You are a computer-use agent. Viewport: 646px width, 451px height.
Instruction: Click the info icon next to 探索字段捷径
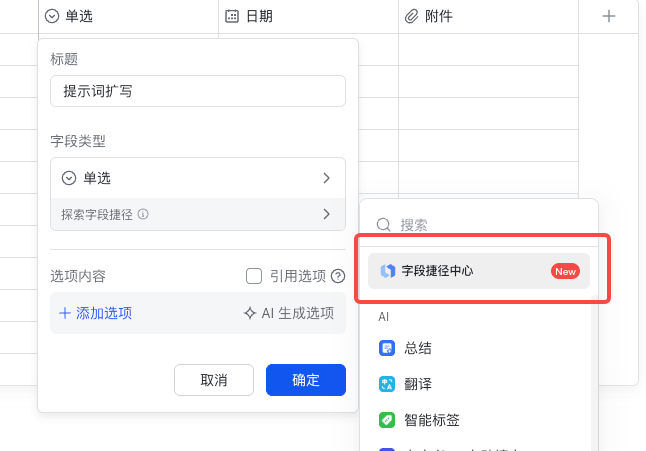click(x=143, y=214)
